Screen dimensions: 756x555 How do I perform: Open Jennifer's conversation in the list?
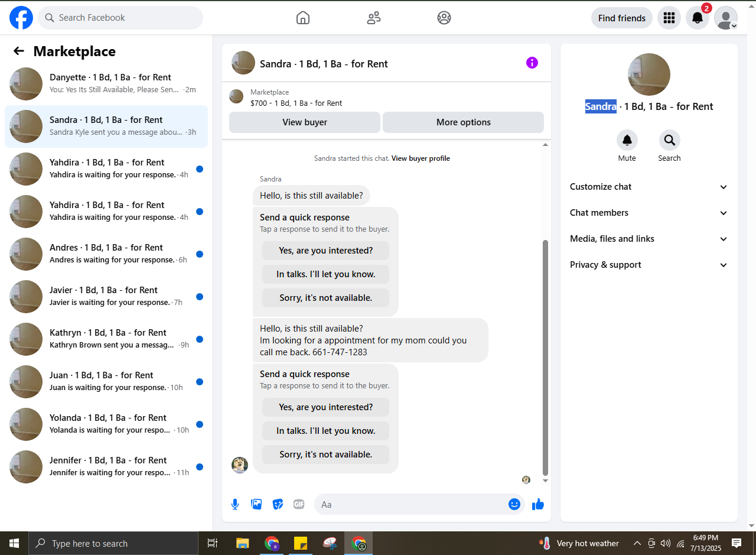(x=106, y=467)
